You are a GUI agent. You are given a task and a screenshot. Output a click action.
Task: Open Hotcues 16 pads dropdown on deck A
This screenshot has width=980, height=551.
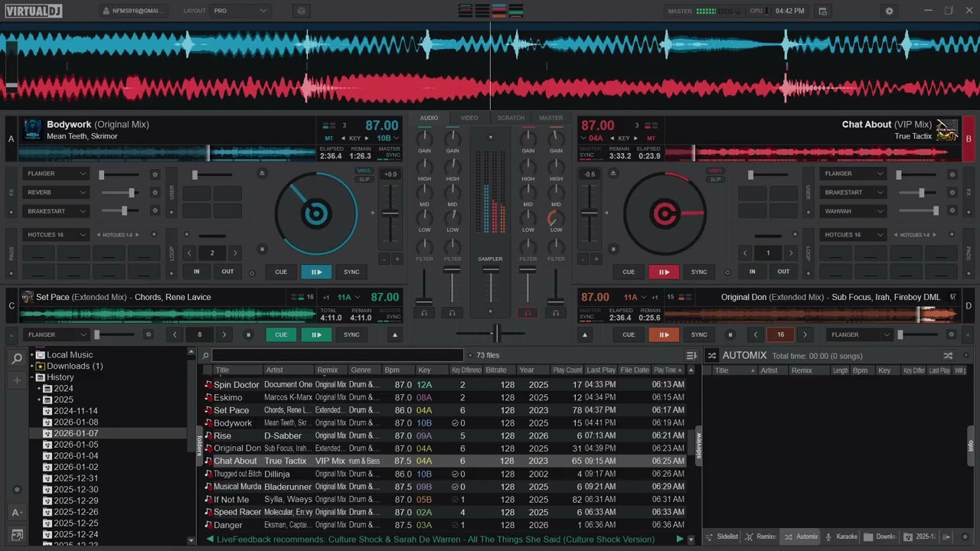point(55,234)
